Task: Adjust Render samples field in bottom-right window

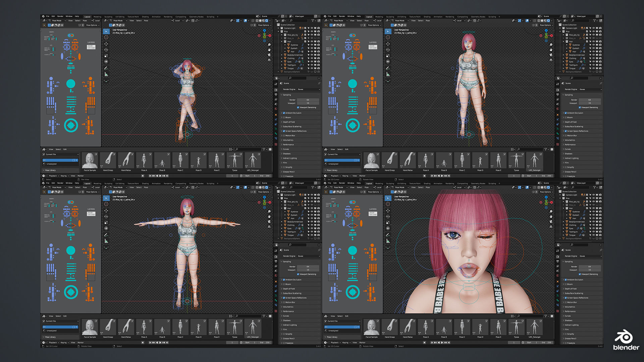Action: (x=589, y=266)
